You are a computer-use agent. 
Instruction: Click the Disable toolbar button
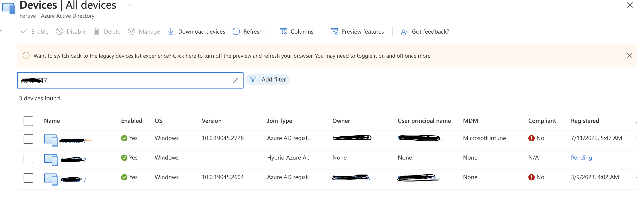[x=71, y=32]
